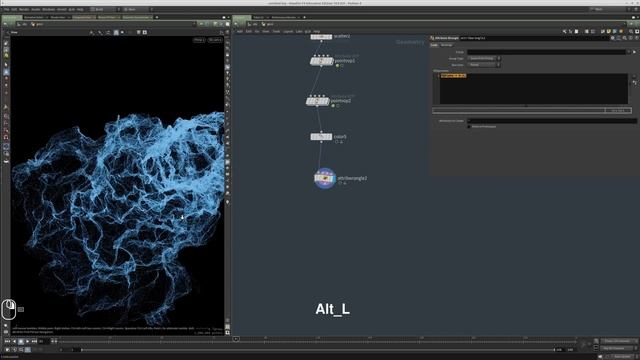
Task: Click the Auto Update button in status bar
Action: point(622,357)
